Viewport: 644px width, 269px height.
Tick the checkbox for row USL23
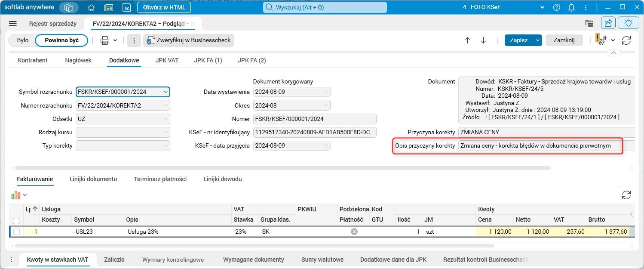(16, 232)
